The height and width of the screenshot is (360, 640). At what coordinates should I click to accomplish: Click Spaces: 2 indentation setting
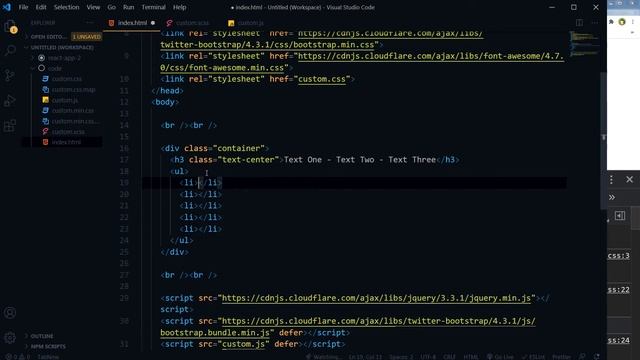click(401, 357)
